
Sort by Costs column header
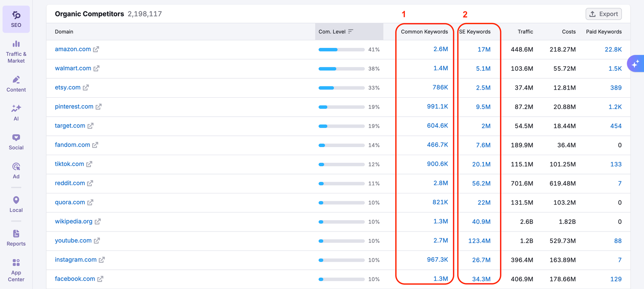pos(569,32)
